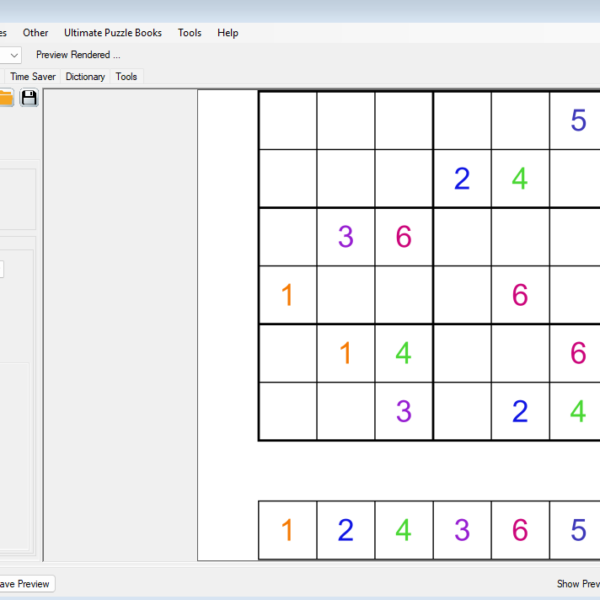The width and height of the screenshot is (600, 600).
Task: Click the blue 5 in puzzle's top row
Action: 578,120
